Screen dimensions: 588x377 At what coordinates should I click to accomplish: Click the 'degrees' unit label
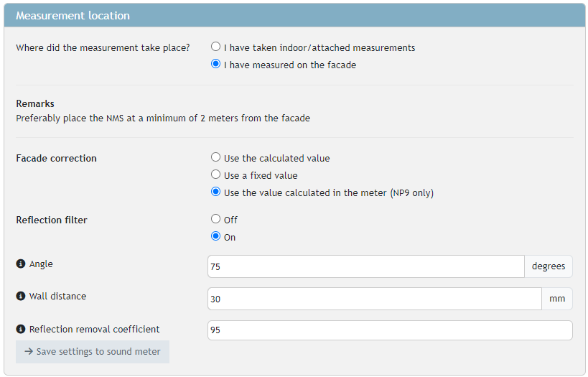[549, 266]
